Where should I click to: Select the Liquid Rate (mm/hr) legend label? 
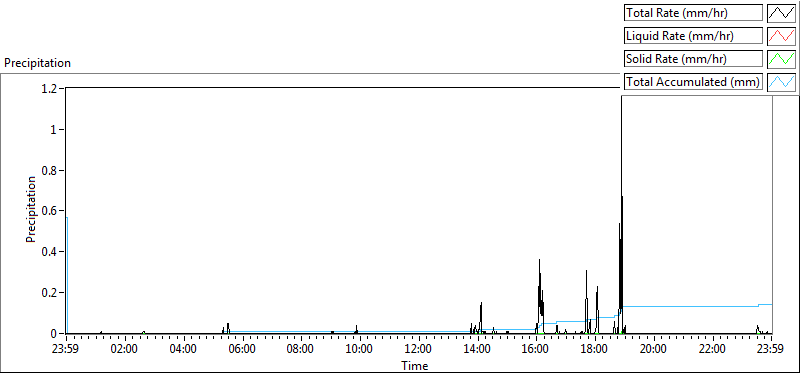coord(693,36)
